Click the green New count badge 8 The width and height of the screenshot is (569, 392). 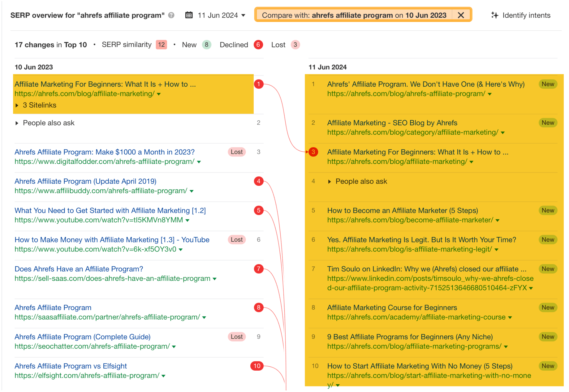[206, 44]
